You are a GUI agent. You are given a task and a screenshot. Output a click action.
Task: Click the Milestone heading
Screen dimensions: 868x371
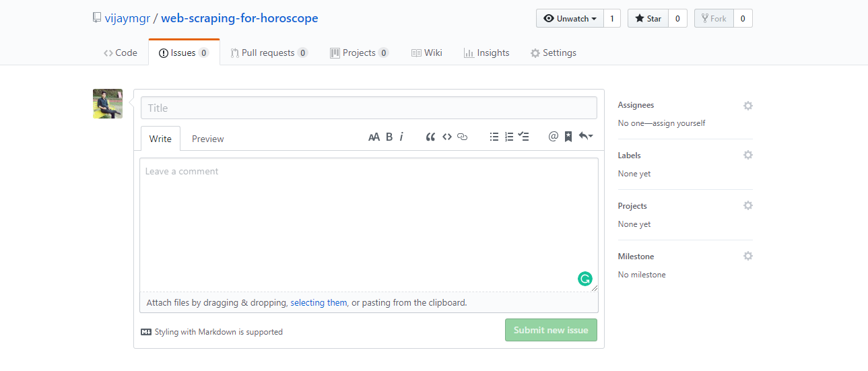tap(636, 257)
